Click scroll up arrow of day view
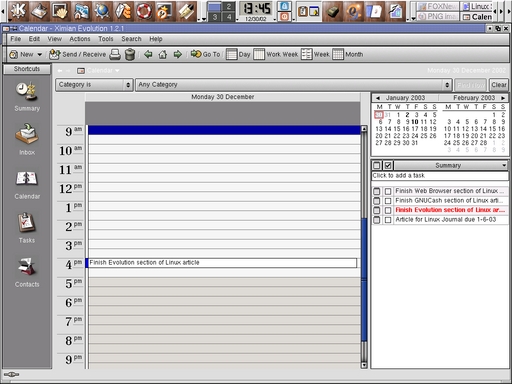 pos(364,129)
